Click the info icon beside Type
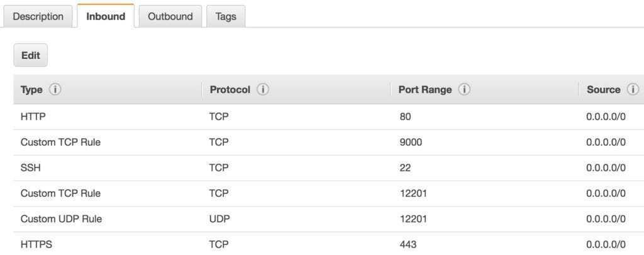644x255 pixels. 55,90
